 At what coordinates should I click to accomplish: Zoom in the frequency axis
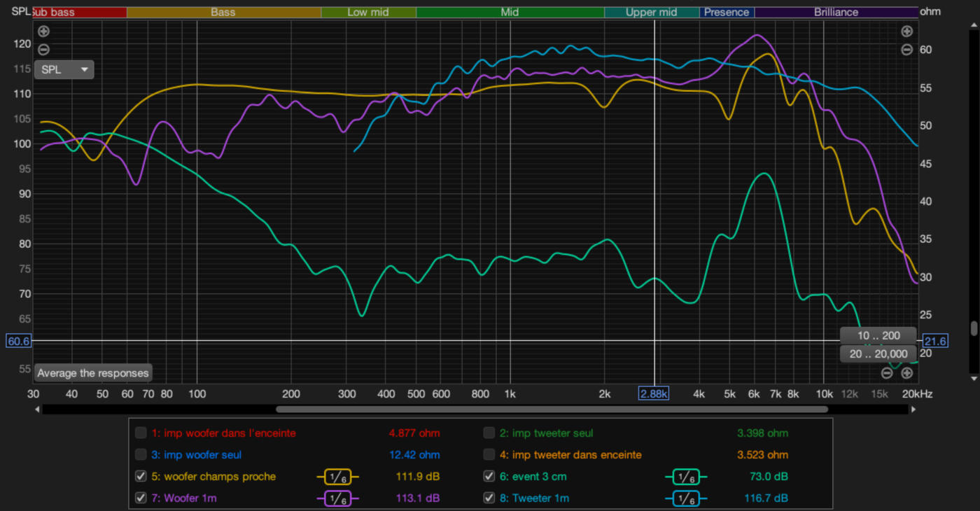coord(906,372)
